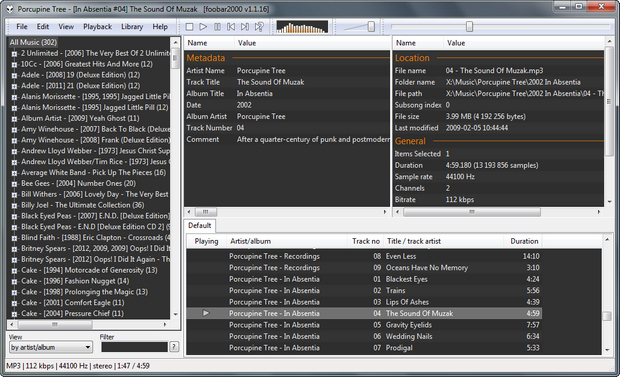Screen dimensions: 620x377
Task: Select the Default playlist tab
Action: 200,225
